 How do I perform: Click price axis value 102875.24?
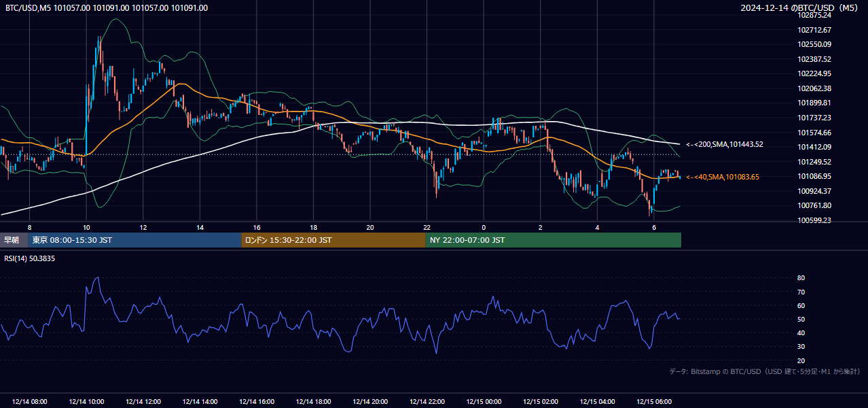click(814, 15)
